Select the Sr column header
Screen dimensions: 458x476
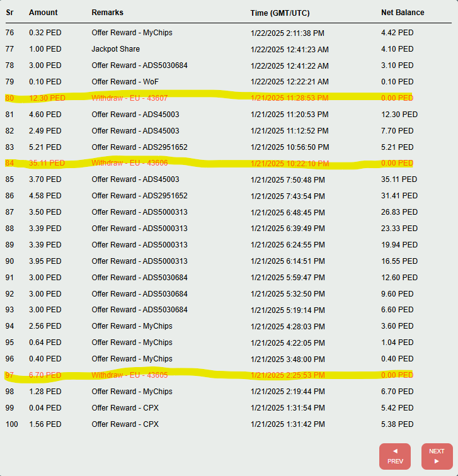[9, 13]
